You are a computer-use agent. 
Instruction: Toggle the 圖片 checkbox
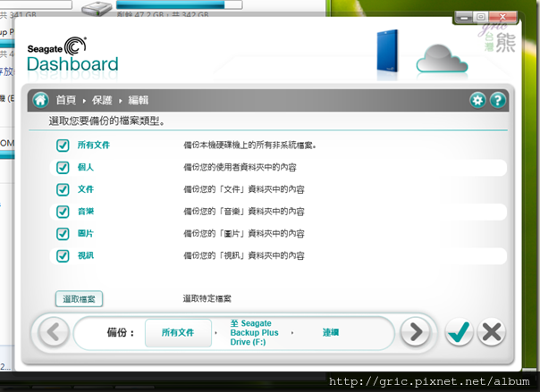(63, 233)
